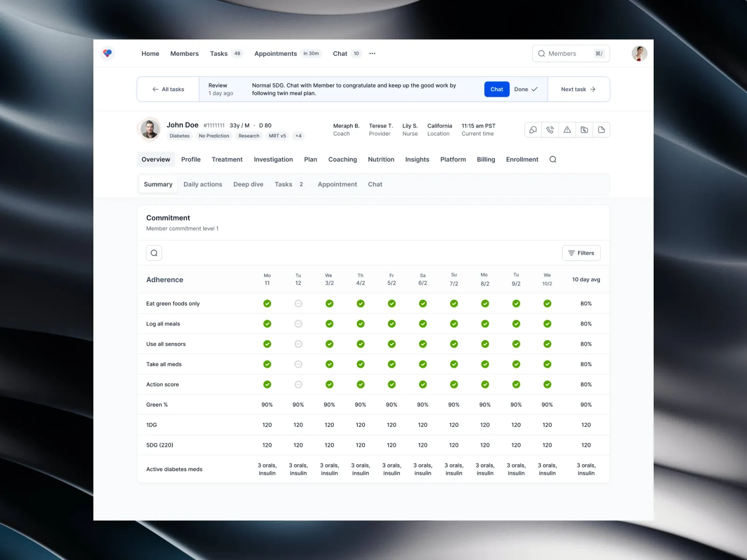Click the search icon beside Enrollment tab
The width and height of the screenshot is (747, 560).
tap(553, 160)
